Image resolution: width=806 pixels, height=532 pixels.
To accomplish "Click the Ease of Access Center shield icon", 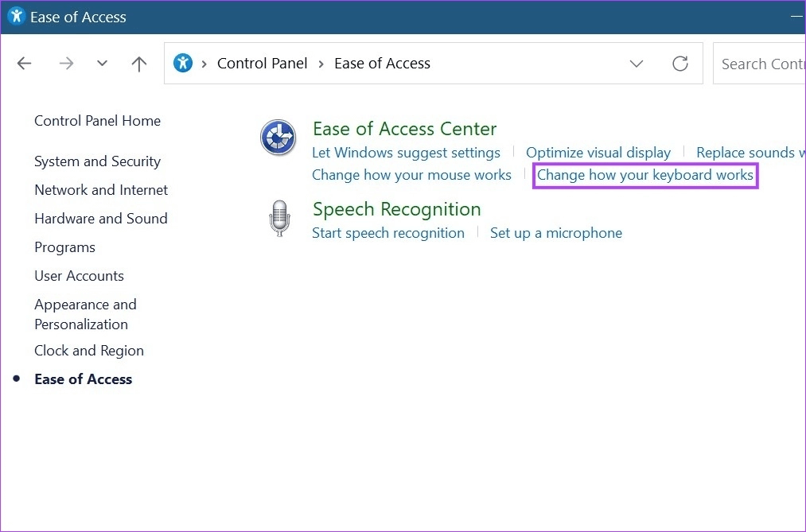I will [x=278, y=137].
